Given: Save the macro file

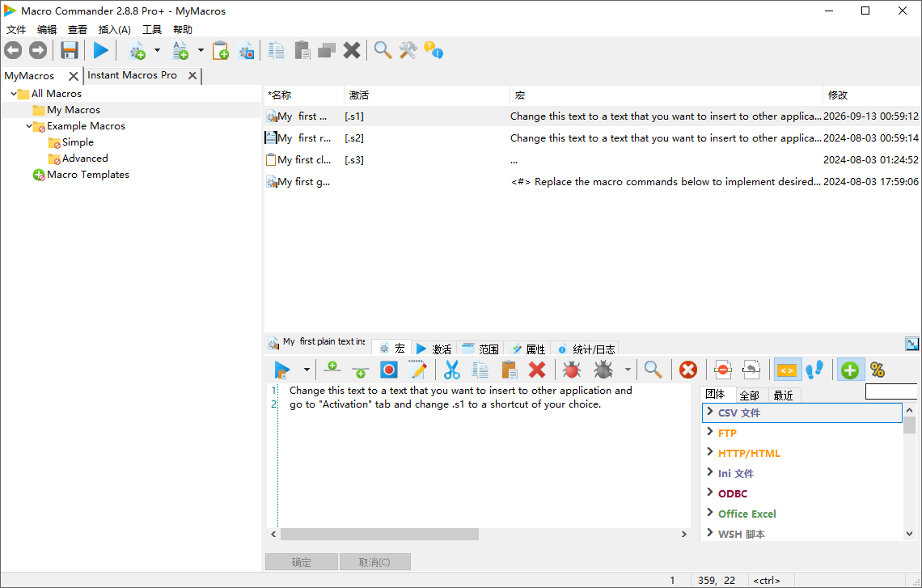Looking at the screenshot, I should pos(70,51).
